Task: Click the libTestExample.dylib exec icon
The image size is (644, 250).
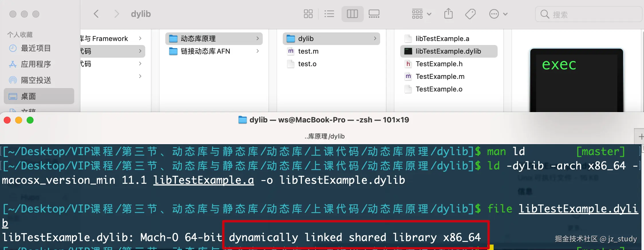Action: point(408,51)
